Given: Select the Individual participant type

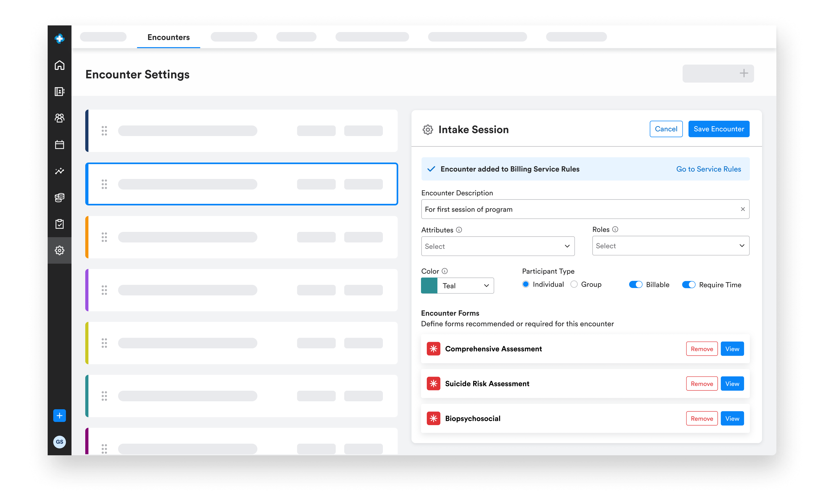Looking at the screenshot, I should 526,284.
